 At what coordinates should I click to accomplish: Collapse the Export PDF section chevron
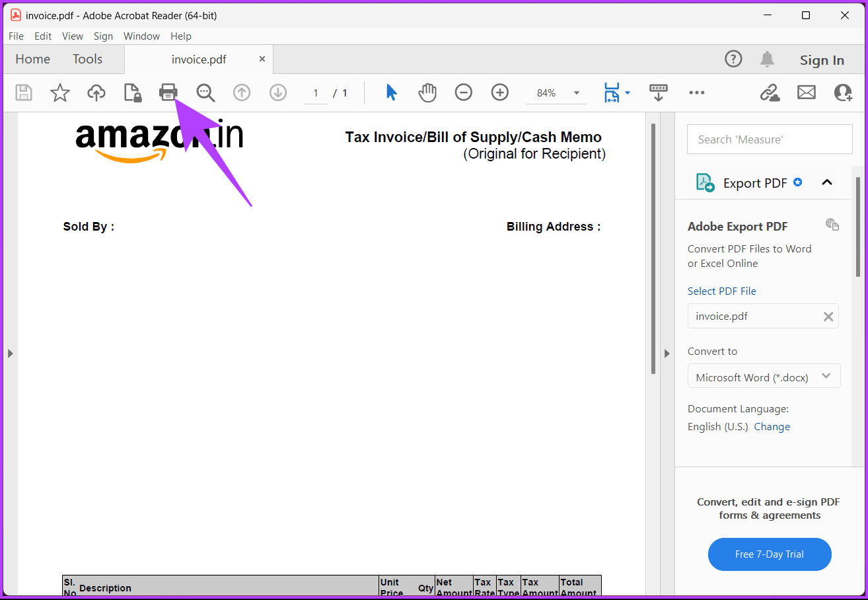[x=827, y=182]
